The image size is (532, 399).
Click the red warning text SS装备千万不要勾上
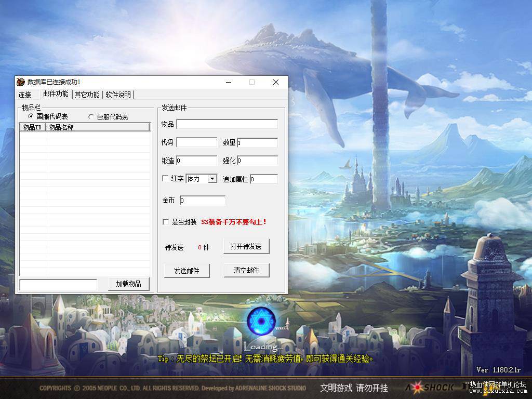(x=234, y=222)
